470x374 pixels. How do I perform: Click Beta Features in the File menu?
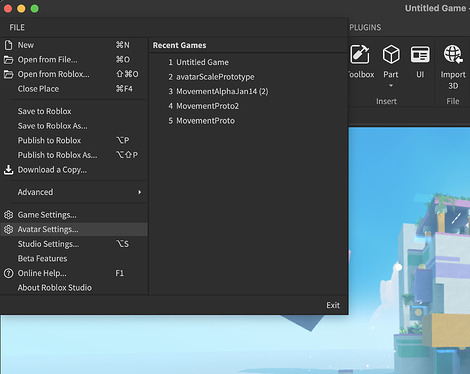coord(42,259)
